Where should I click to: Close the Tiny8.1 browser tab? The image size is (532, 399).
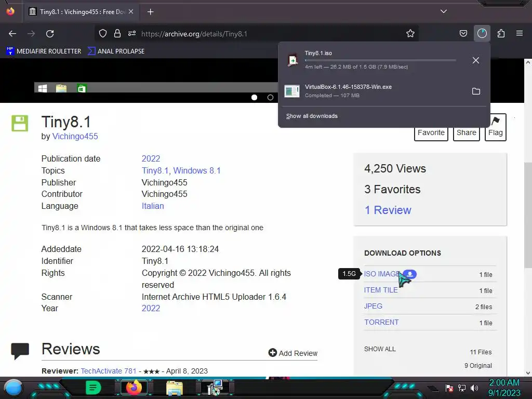131,11
